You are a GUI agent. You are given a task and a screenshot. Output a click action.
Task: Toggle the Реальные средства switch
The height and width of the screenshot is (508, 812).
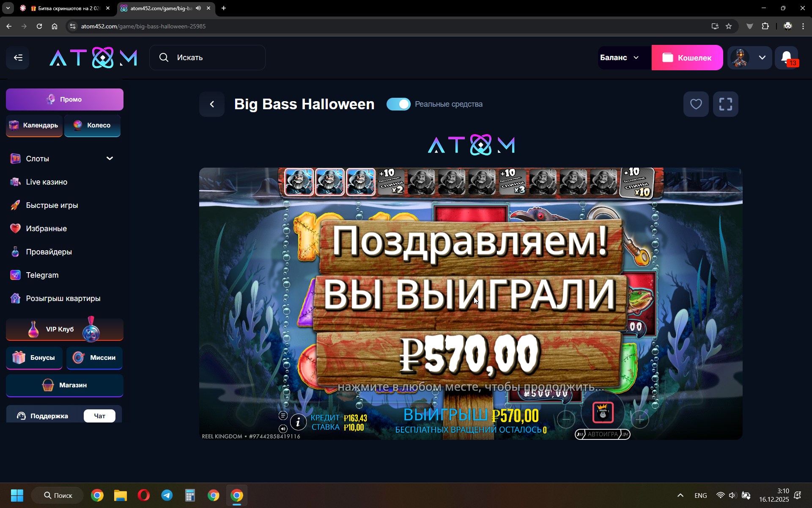point(398,104)
